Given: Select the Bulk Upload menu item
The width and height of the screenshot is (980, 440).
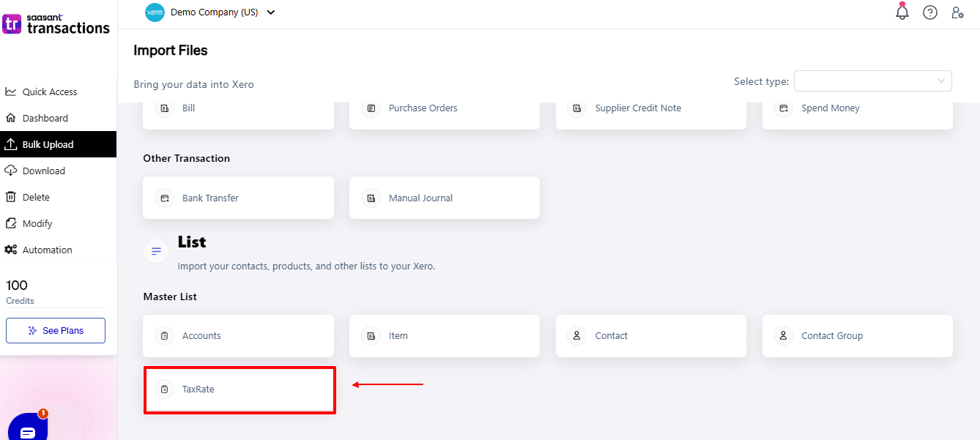Looking at the screenshot, I should (x=48, y=144).
